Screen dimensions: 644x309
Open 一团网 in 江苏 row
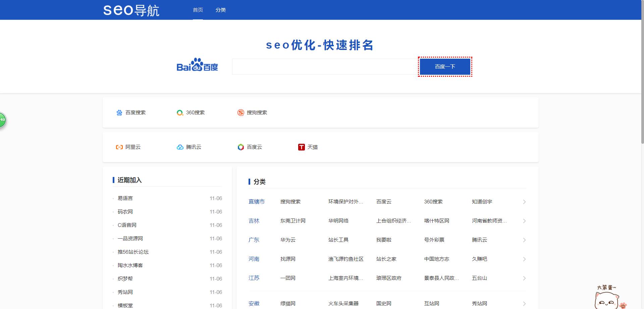coord(288,278)
